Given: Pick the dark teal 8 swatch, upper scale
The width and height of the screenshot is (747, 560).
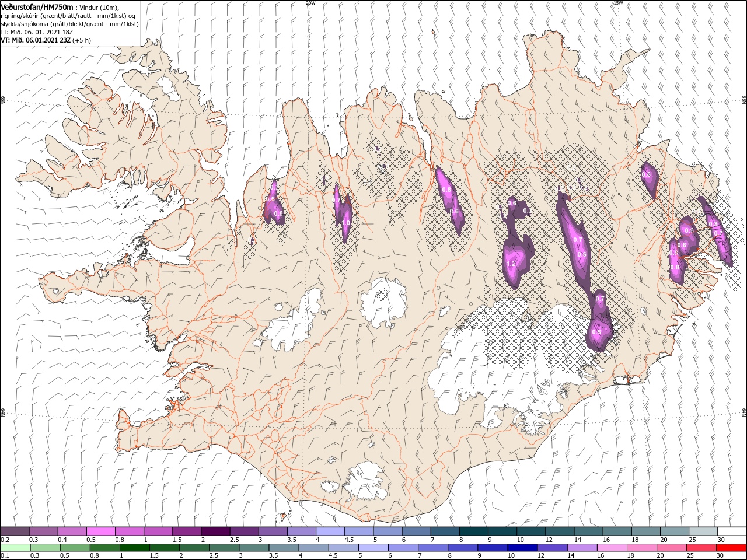Looking at the screenshot, I should pyautogui.click(x=473, y=531).
